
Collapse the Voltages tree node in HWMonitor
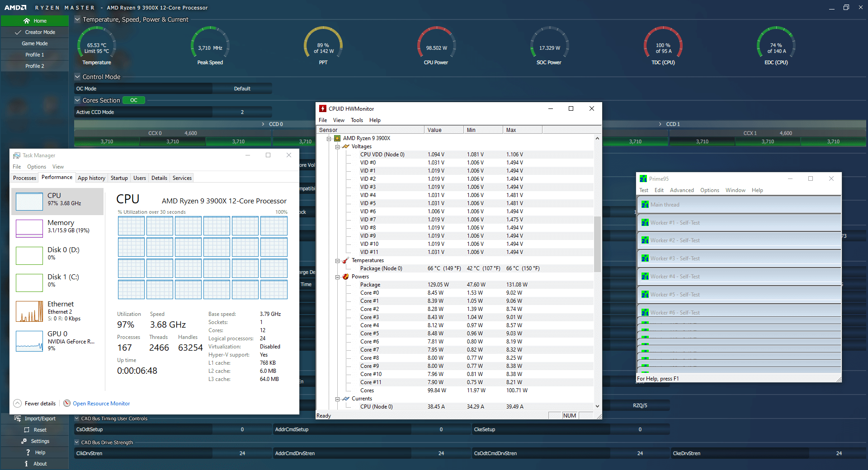[x=337, y=147]
